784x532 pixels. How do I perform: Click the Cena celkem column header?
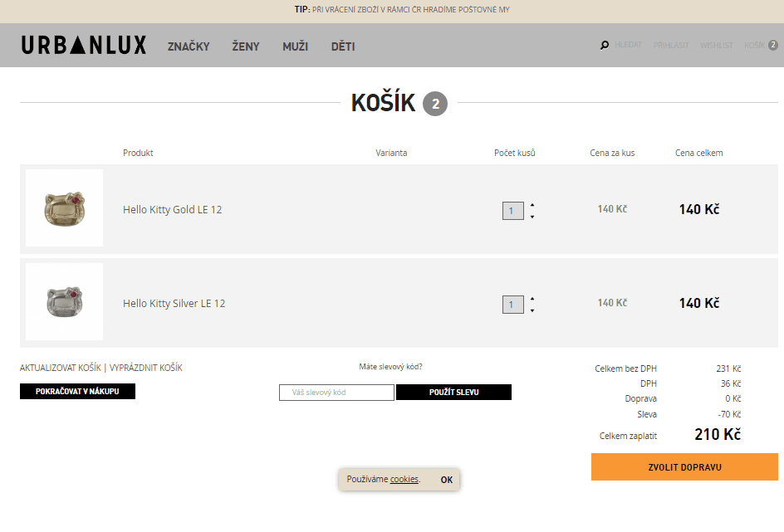(x=699, y=153)
